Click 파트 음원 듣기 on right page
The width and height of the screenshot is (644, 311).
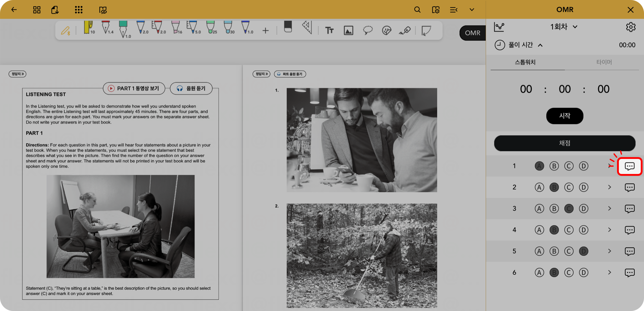pyautogui.click(x=290, y=74)
